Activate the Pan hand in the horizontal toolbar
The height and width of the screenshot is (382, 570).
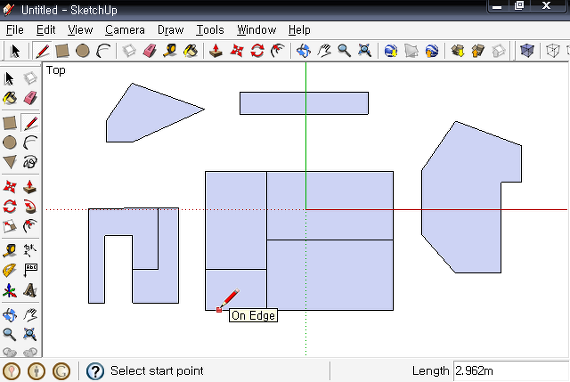[x=324, y=51]
